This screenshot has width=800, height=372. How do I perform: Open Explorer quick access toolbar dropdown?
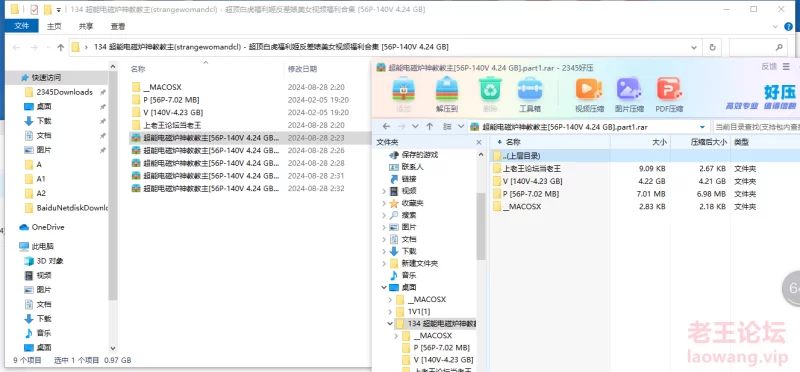(59, 9)
